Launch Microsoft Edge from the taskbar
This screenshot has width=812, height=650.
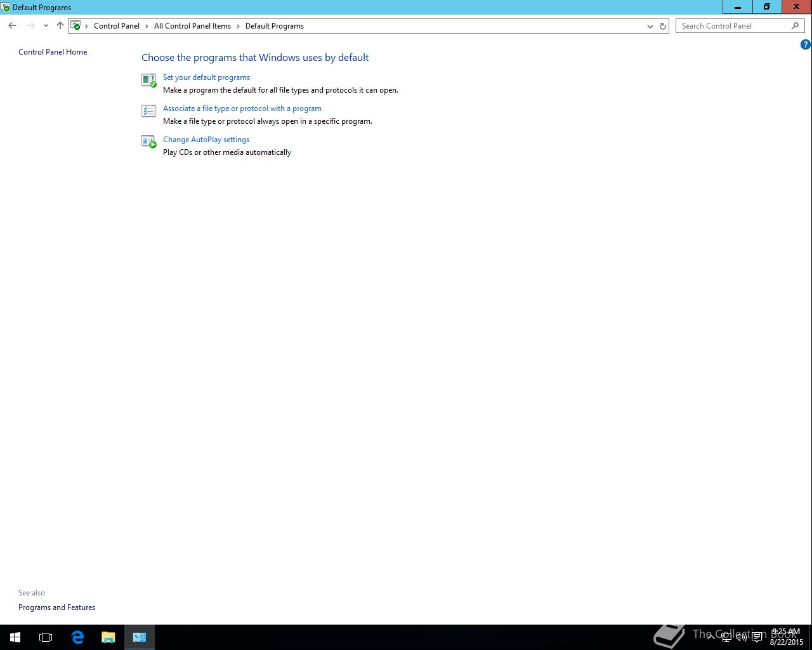click(x=77, y=637)
